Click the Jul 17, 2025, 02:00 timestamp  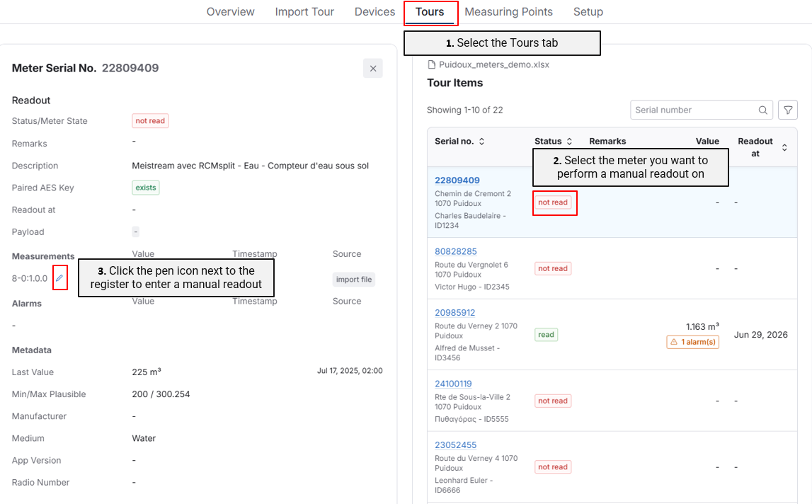350,371
